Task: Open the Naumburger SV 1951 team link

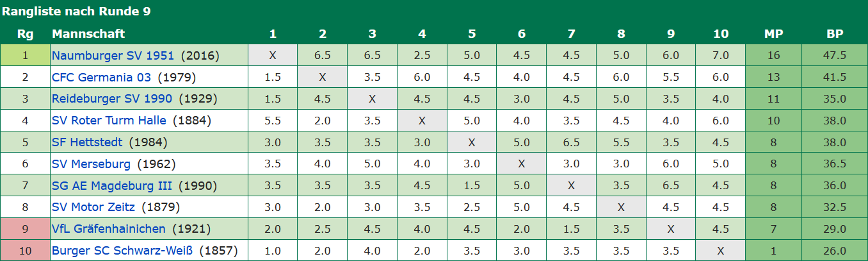Action: (113, 56)
